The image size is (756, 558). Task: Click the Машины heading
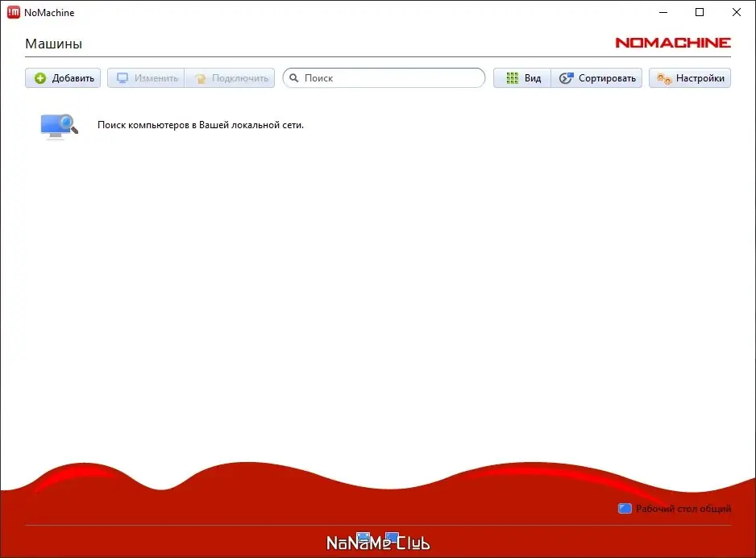click(53, 44)
